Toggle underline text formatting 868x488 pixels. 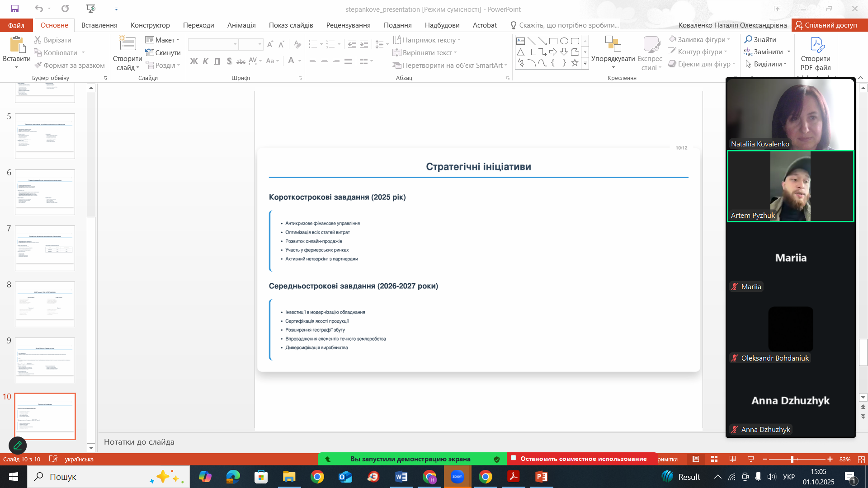[217, 61]
